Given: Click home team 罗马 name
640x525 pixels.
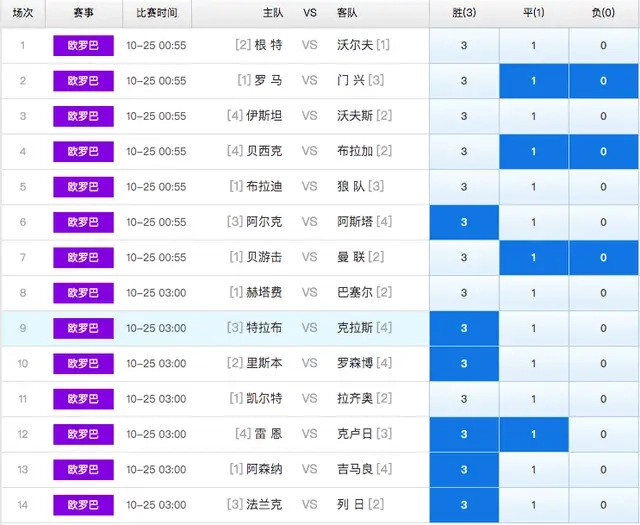Looking at the screenshot, I should pyautogui.click(x=268, y=81).
